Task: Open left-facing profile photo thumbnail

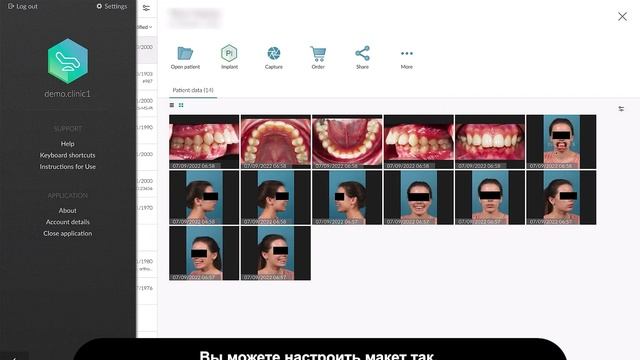Action: 347,198
